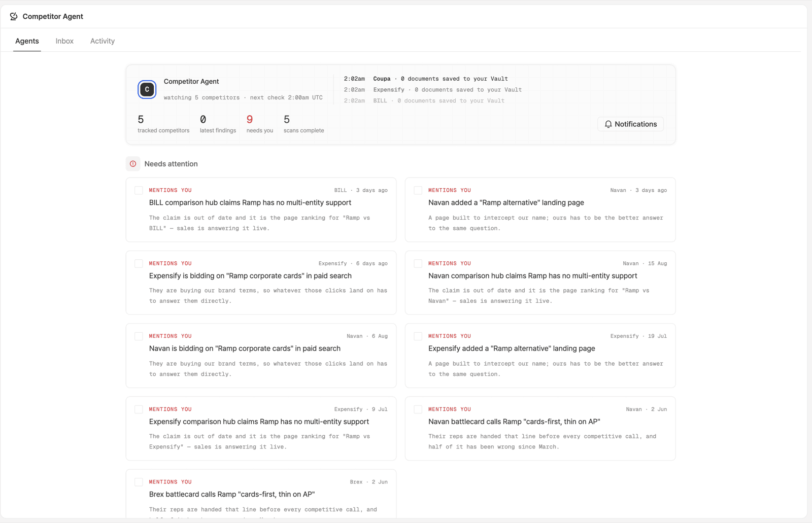Click "Navan · 15 Aug" source label
812x523 pixels.
tap(645, 263)
